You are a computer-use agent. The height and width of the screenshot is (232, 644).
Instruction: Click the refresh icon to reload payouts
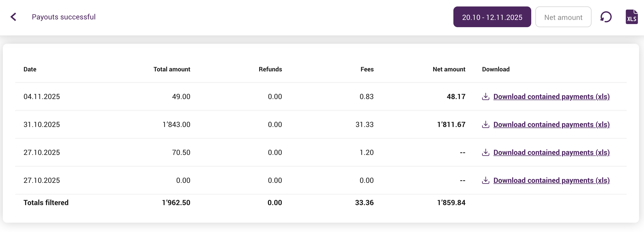[x=605, y=17]
